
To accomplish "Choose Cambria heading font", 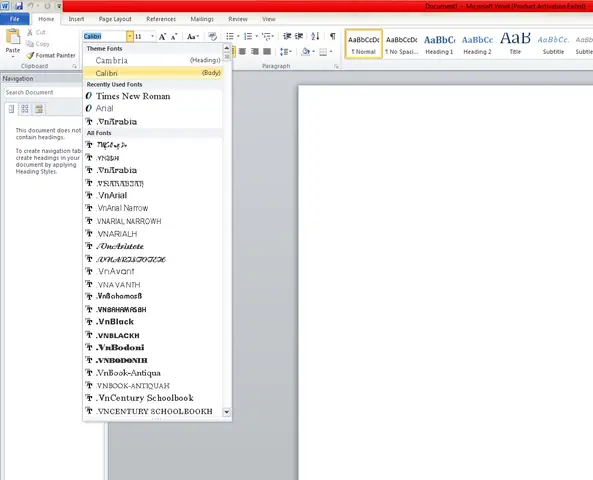I will pos(153,61).
